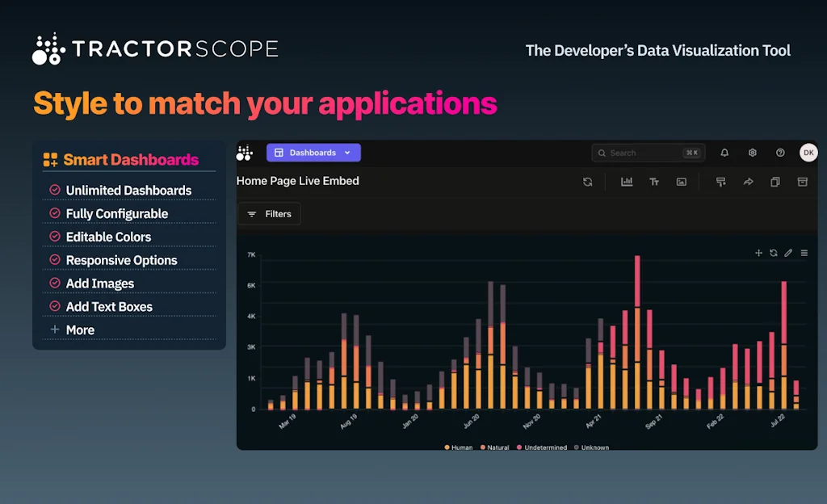Screen dimensions: 827x504
Task: Toggle the Natural series in the legend
Action: (495, 447)
